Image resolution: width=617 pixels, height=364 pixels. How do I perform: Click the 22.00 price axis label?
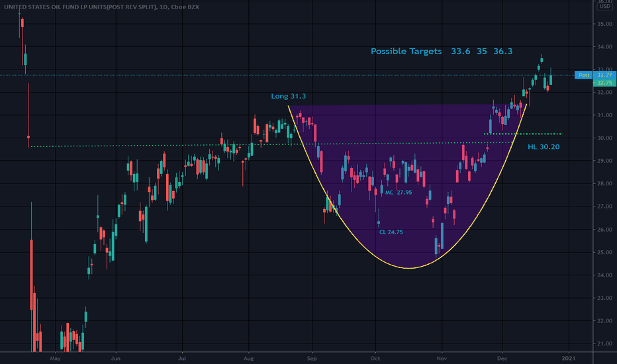[x=604, y=321]
